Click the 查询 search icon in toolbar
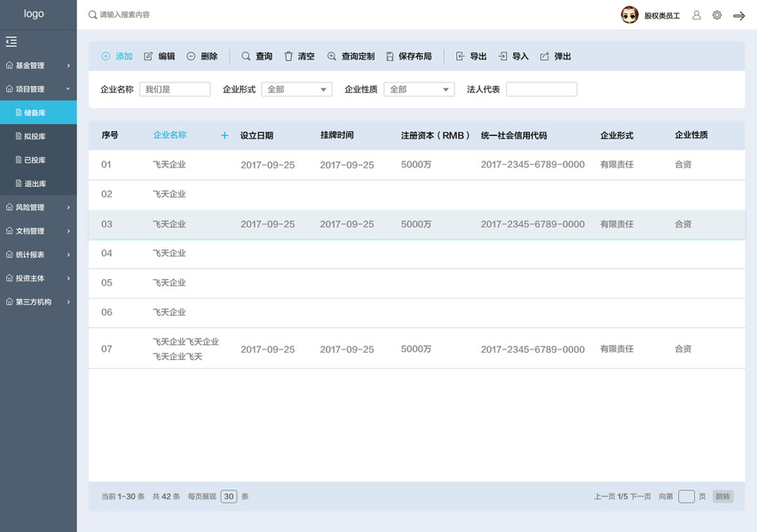Image resolution: width=757 pixels, height=532 pixels. coord(246,57)
